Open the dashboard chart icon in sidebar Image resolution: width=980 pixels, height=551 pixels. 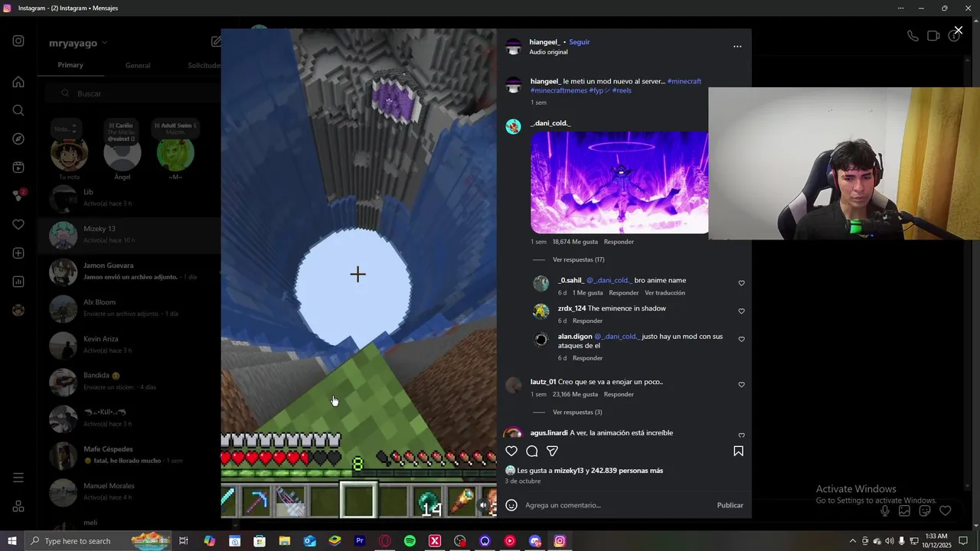point(18,282)
